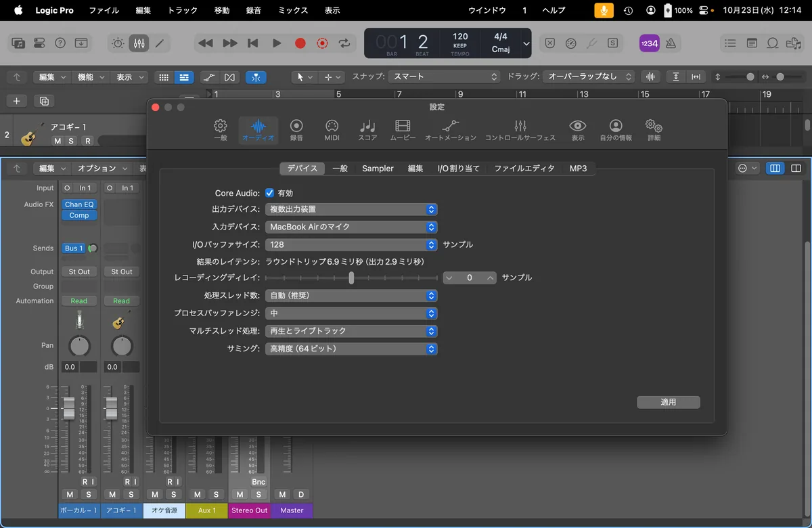Screen dimensions: 812x528
Task: Click the アコギー 1 volume fader
Action: [x=111, y=408]
